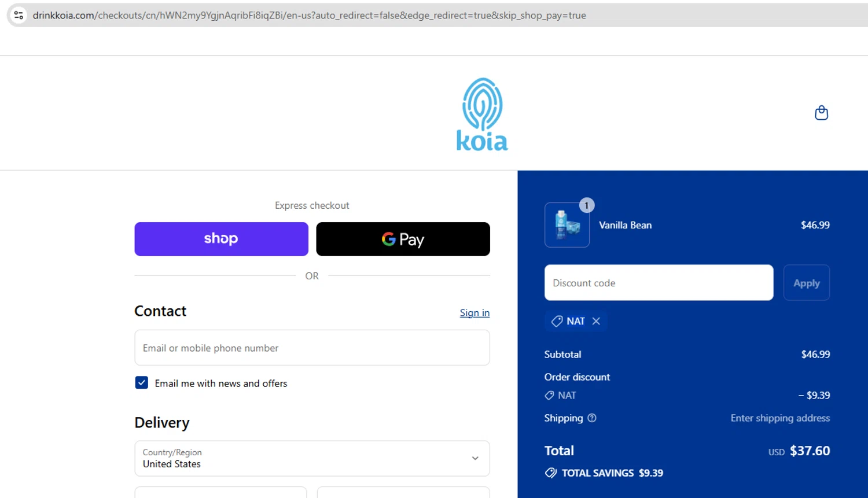Click the Koia logo
This screenshot has width=868, height=498.
[x=482, y=115]
